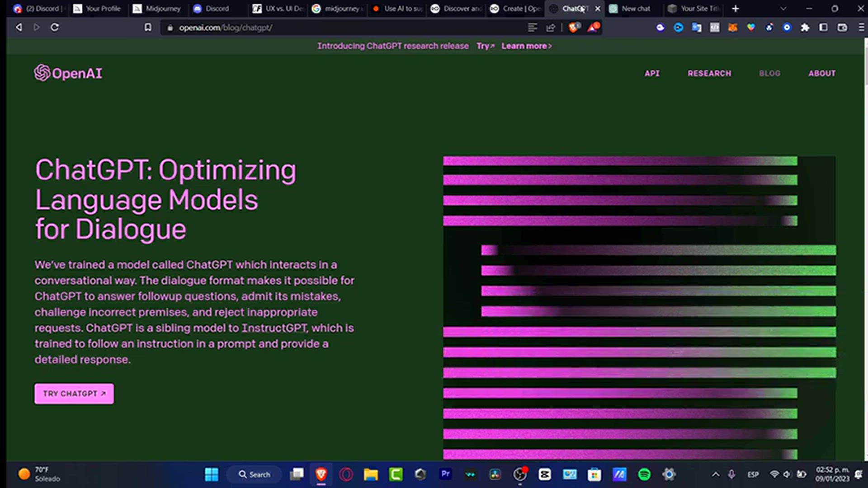868x488 pixels.
Task: Click the pink and green stripes hero image
Action: [x=639, y=308]
